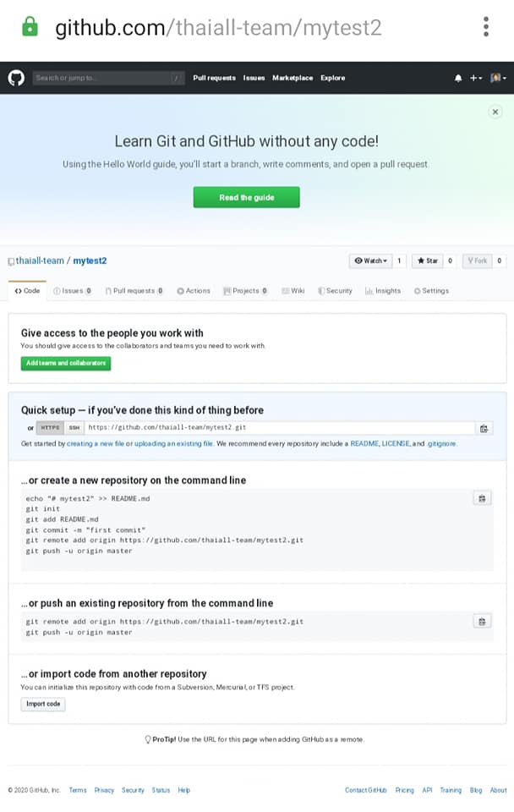The height and width of the screenshot is (812, 514).
Task: Fork the mytest2 repository
Action: pos(477,261)
